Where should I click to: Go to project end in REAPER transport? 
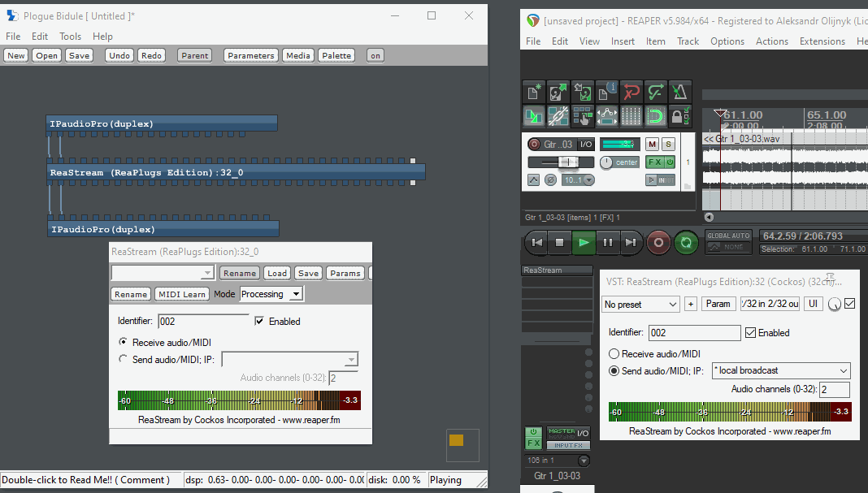[x=631, y=242]
